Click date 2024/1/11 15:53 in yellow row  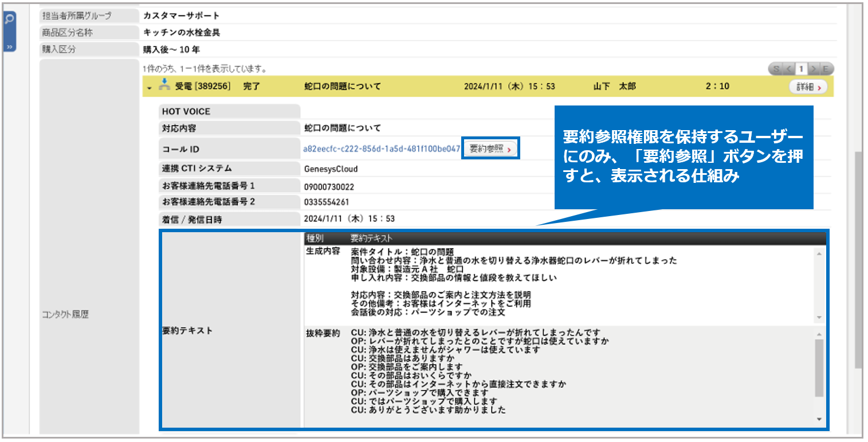tap(509, 87)
